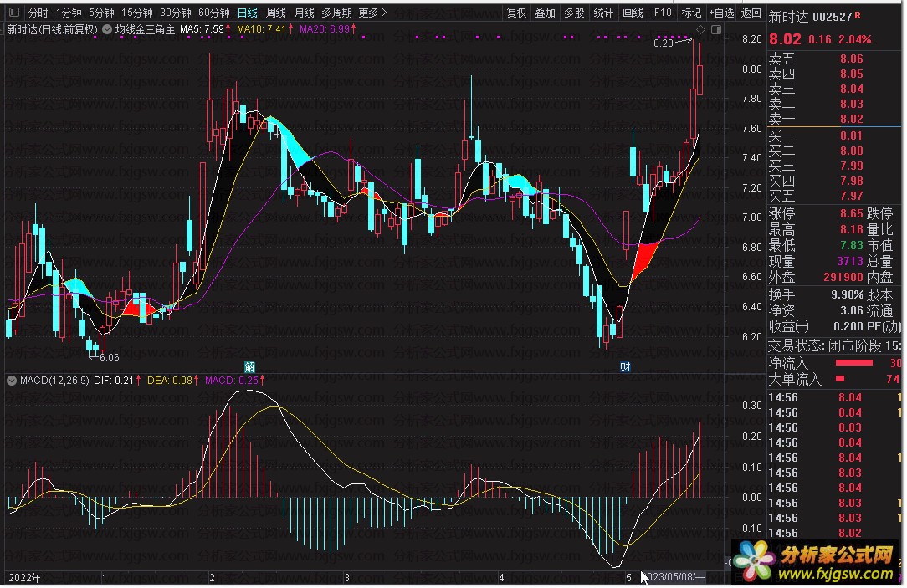
Task: Click the 返回 back button
Action: click(x=751, y=13)
